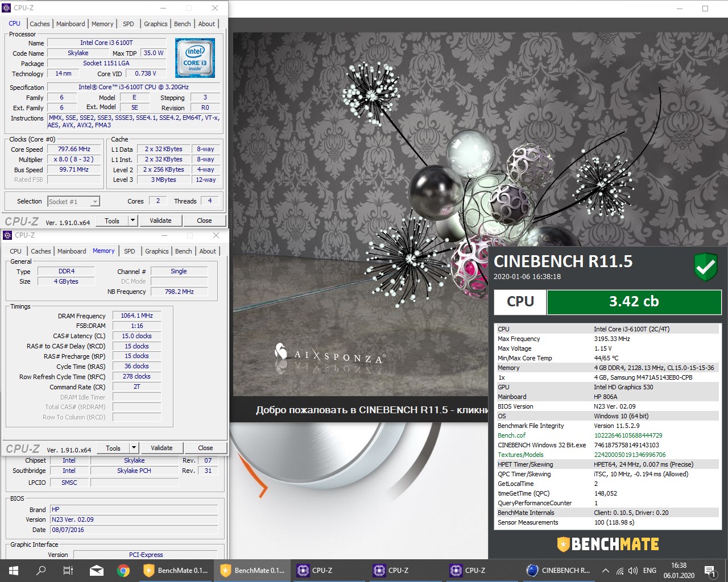This screenshot has height=582, width=728.
Task: Click the Intel Core i3 6100T name field
Action: point(106,43)
